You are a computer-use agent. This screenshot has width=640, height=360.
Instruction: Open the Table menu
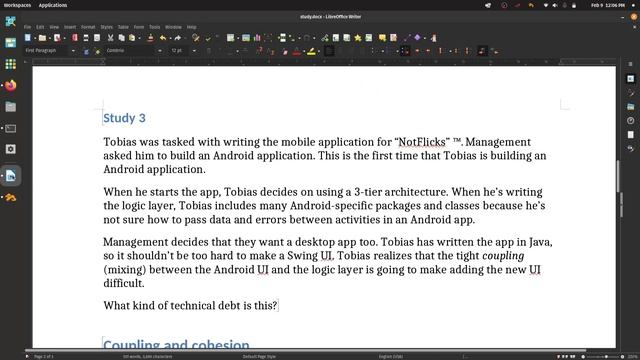coord(123,27)
